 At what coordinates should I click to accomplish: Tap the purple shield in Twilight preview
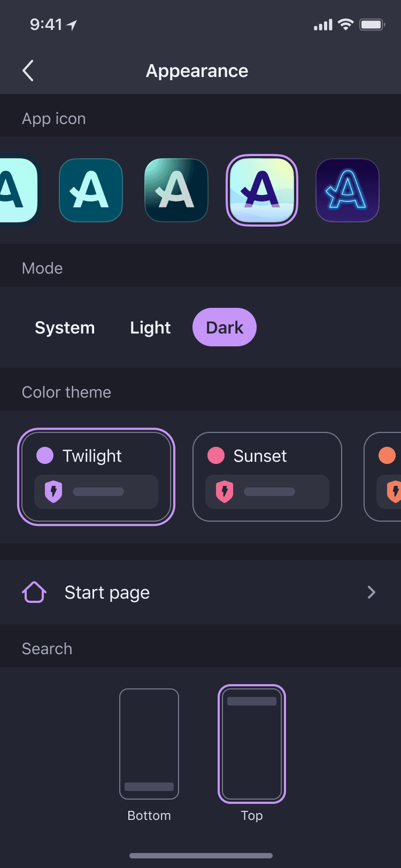[x=53, y=492]
